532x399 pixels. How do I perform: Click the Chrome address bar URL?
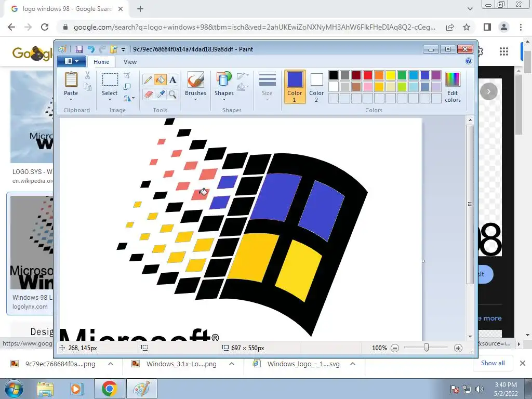(255, 27)
